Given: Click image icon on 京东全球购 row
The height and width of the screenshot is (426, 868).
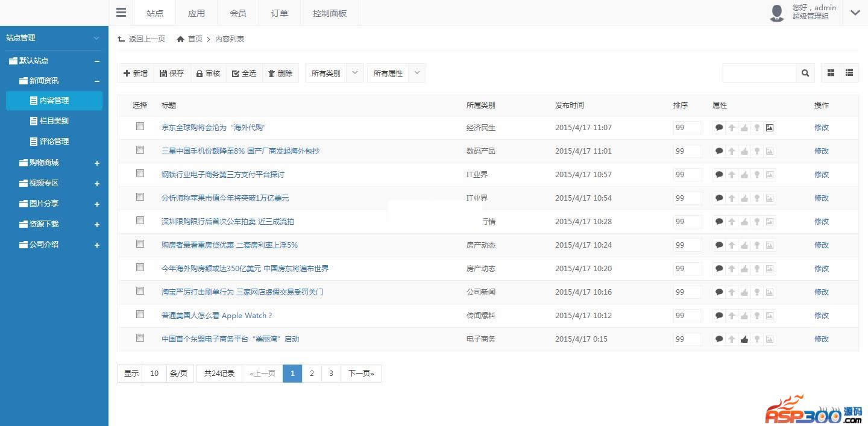Looking at the screenshot, I should click(769, 128).
